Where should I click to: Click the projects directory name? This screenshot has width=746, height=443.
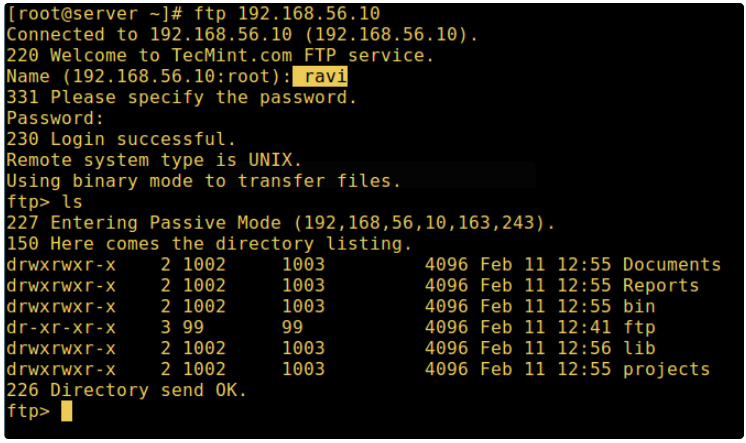tap(665, 370)
